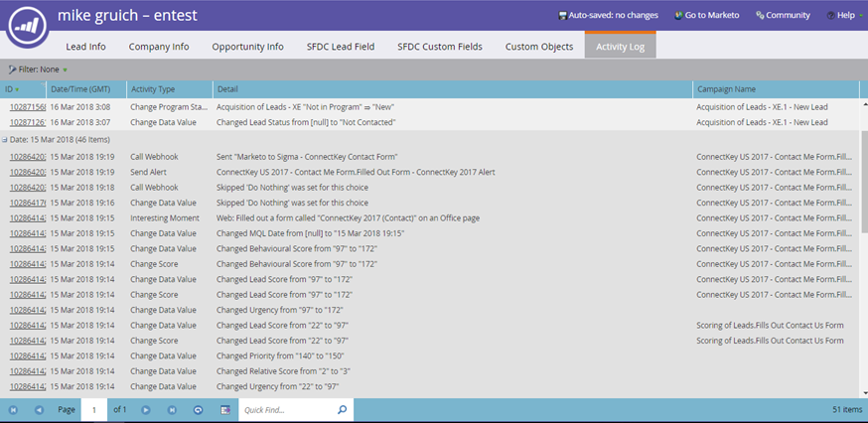Go to Marketo link
The image size is (868, 423).
[x=707, y=16]
